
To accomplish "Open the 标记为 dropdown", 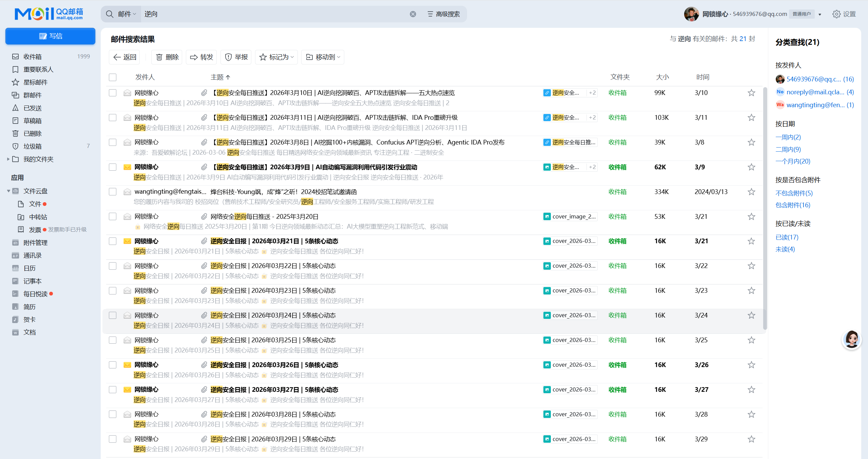I will [276, 57].
